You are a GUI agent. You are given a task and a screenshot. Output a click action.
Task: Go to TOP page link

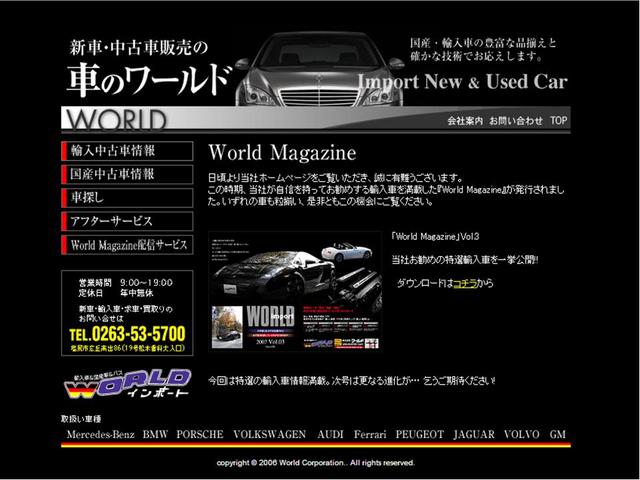coord(558,120)
